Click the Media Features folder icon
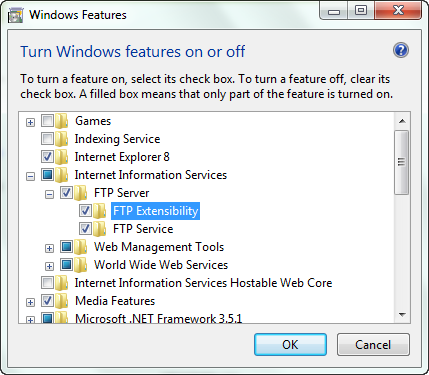 (x=62, y=301)
